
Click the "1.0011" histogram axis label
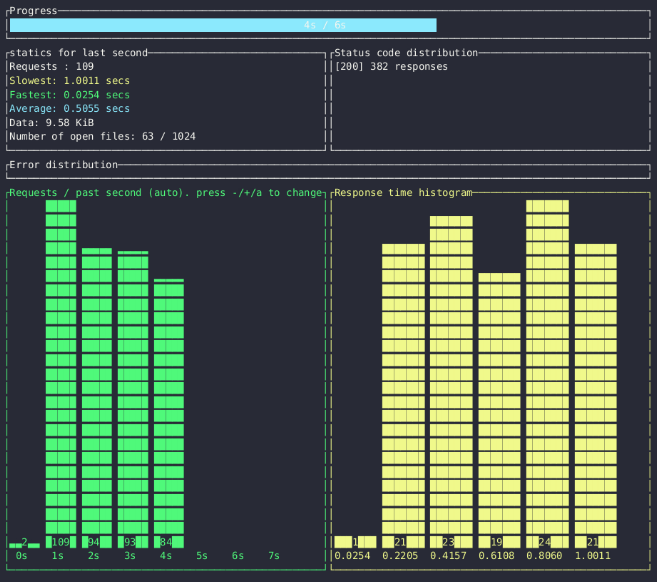[x=592, y=556]
